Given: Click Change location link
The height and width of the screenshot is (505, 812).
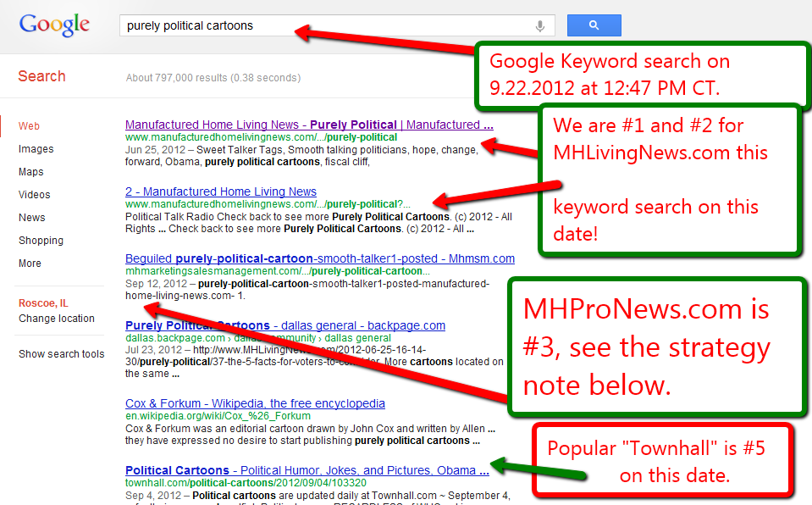Looking at the screenshot, I should click(57, 319).
